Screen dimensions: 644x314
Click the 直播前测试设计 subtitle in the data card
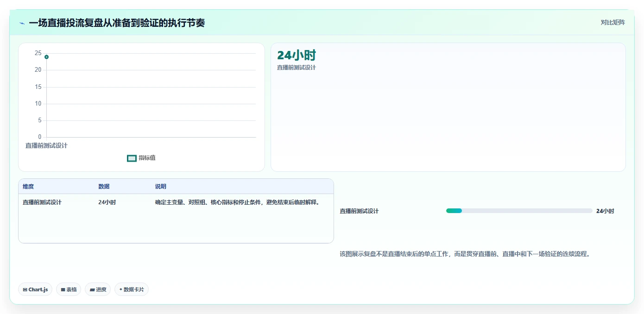[297, 68]
